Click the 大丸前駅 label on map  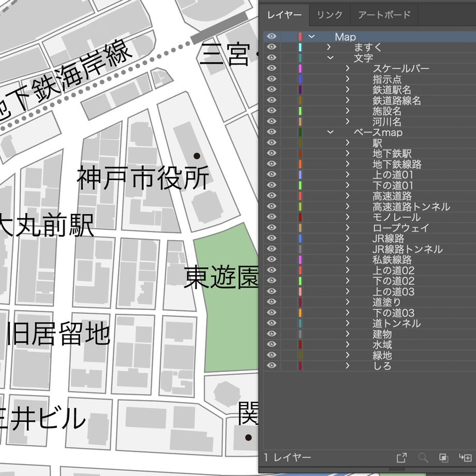pos(46,225)
